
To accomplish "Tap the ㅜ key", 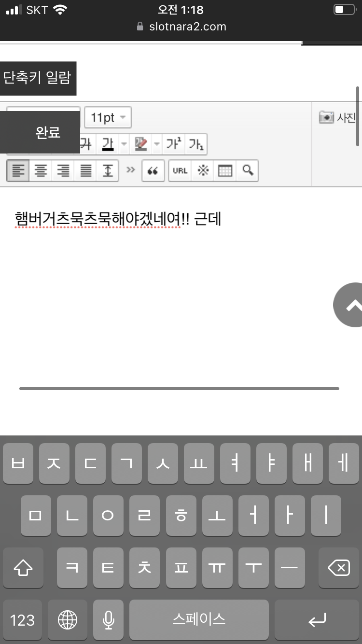I will click(253, 568).
